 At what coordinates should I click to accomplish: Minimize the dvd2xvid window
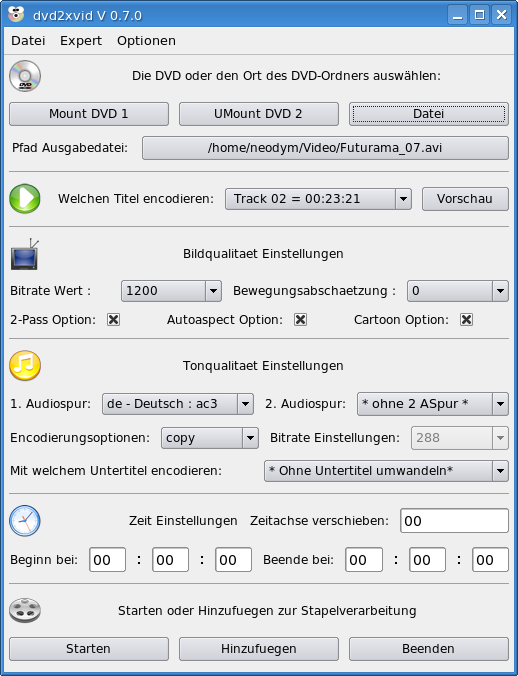(457, 15)
